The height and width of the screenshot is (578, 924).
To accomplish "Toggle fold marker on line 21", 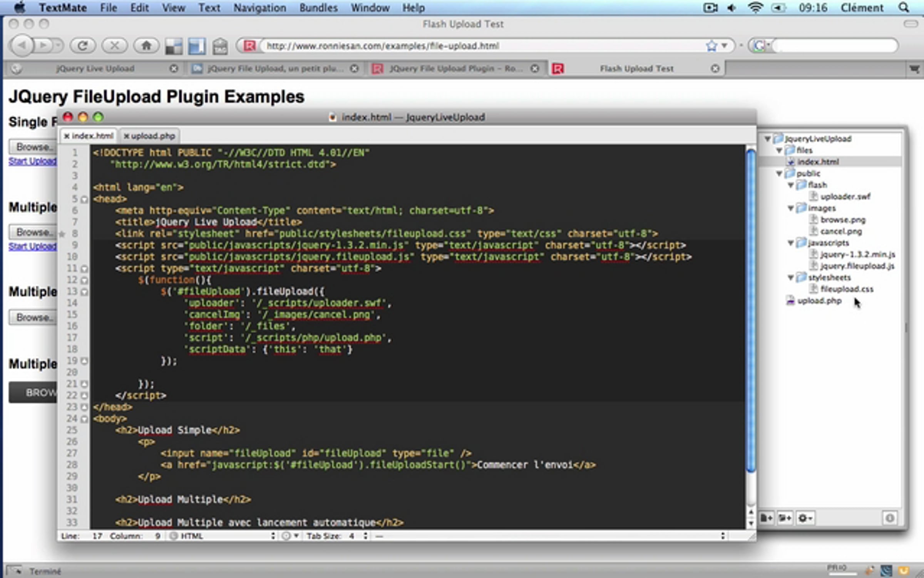I will coord(84,384).
